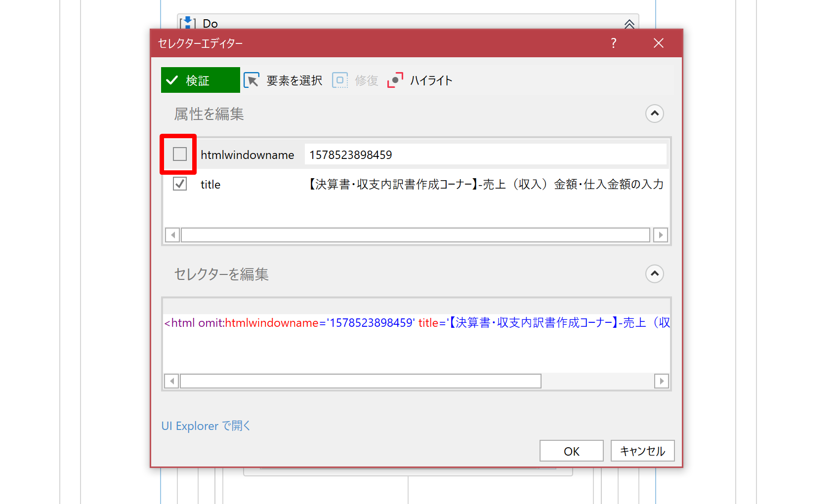Click the 要素を選択 label text
This screenshot has width=837, height=504.
point(294,80)
